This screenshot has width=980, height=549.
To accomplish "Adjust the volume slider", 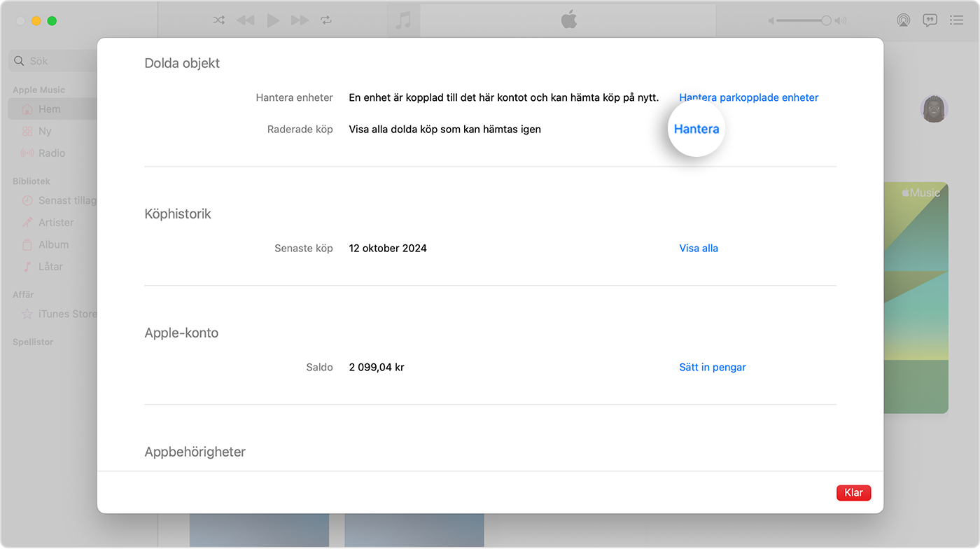I will pyautogui.click(x=802, y=21).
